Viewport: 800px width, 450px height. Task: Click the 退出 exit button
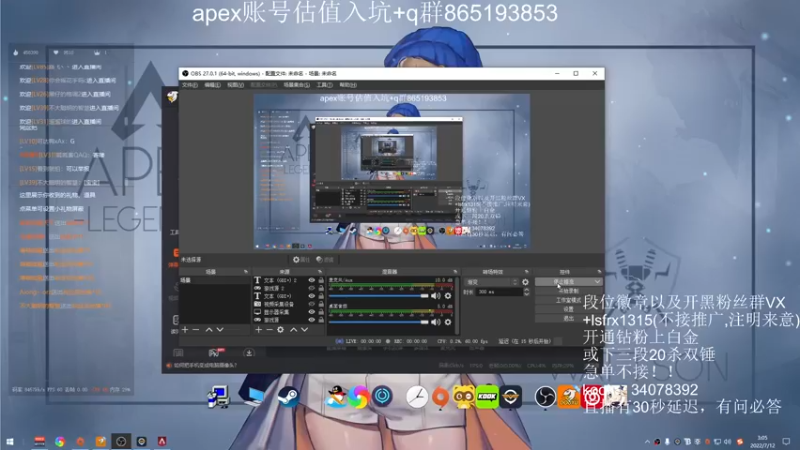(568, 318)
